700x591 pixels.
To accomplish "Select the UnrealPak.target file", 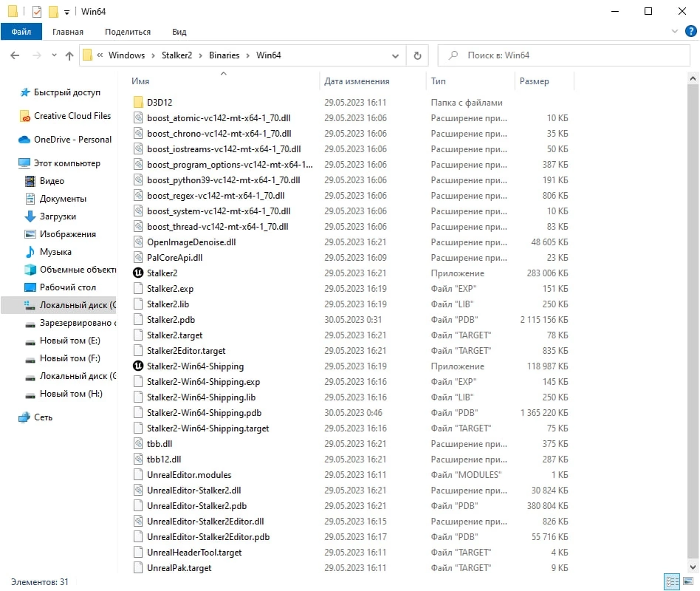I will 179,568.
